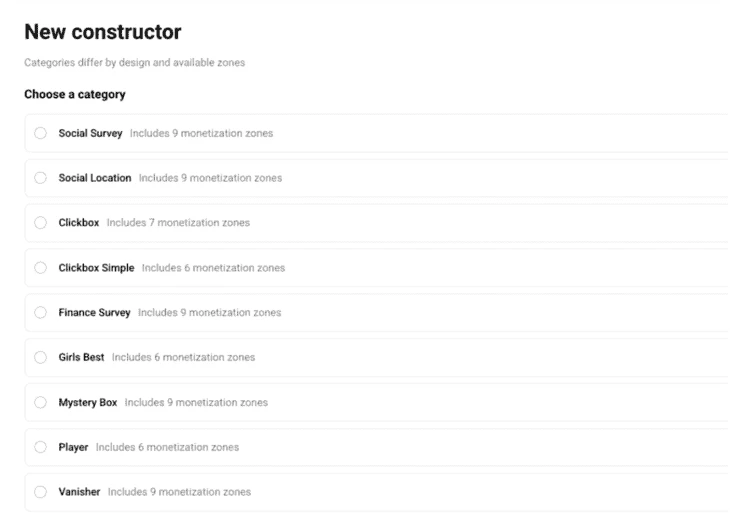Image resolution: width=730 pixels, height=518 pixels.
Task: Click Player's "Includes 6 monetization zones" text
Action: 167,447
